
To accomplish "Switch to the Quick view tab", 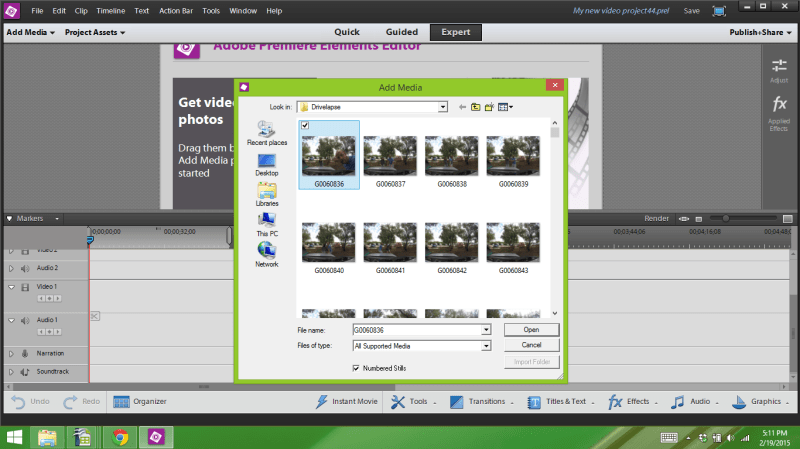I will coord(347,32).
